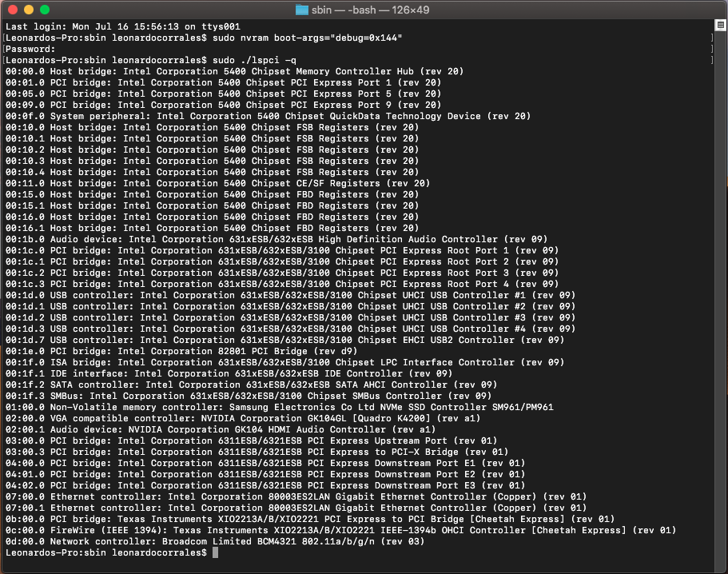This screenshot has height=574, width=728.
Task: Select the 00:1d.1 UHCI USB Controller #2 line
Action: click(x=291, y=306)
